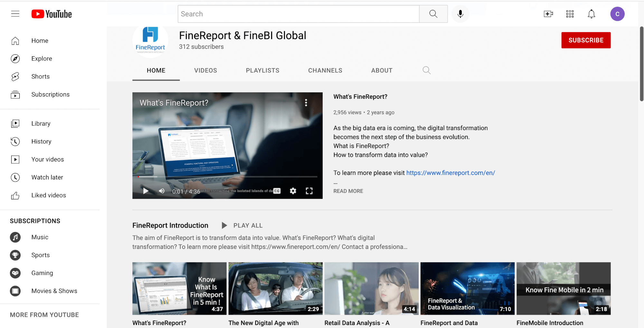This screenshot has height=328, width=644.
Task: Open the FineReport and Data video title
Action: [449, 323]
